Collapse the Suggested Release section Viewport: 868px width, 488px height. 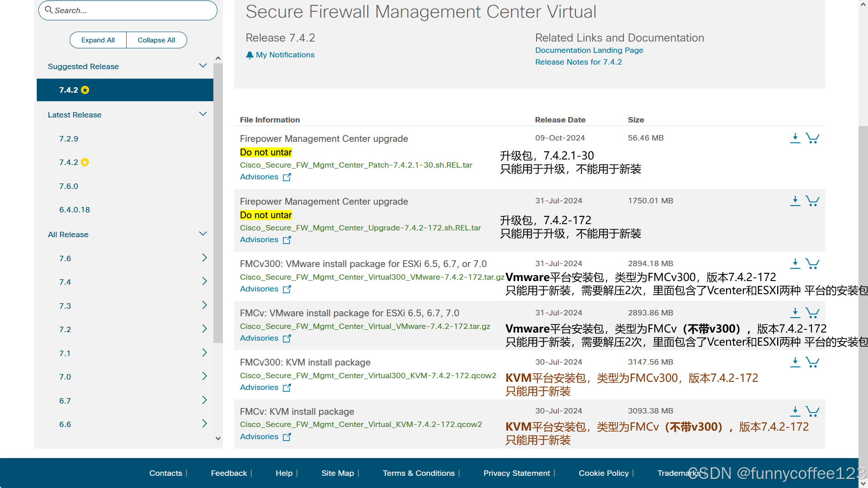(x=203, y=66)
